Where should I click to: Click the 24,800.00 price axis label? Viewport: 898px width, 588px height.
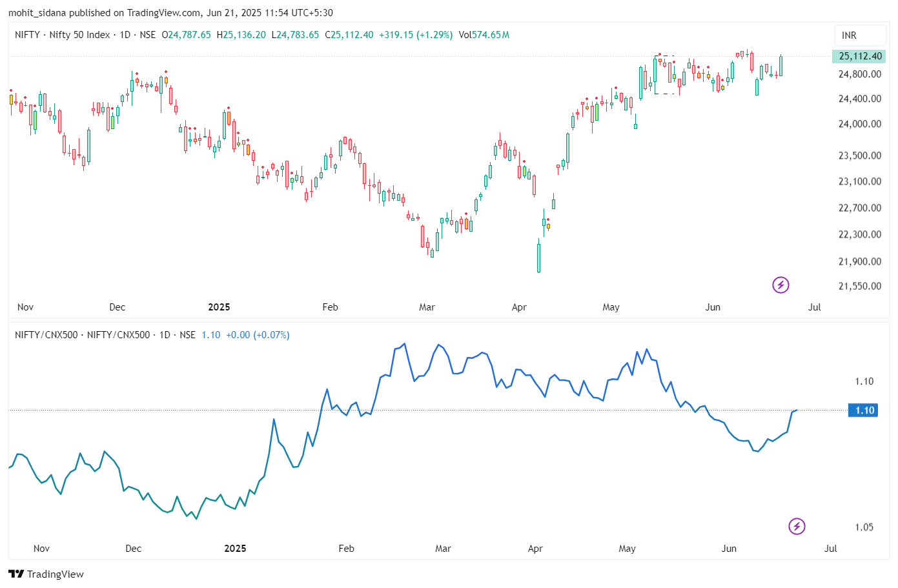click(859, 74)
